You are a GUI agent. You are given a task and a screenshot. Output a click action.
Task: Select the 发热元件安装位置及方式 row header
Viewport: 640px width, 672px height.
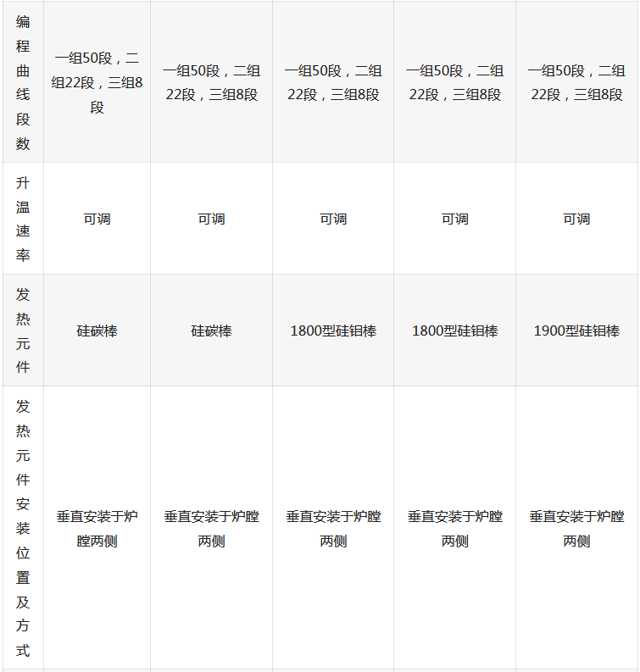(x=23, y=528)
